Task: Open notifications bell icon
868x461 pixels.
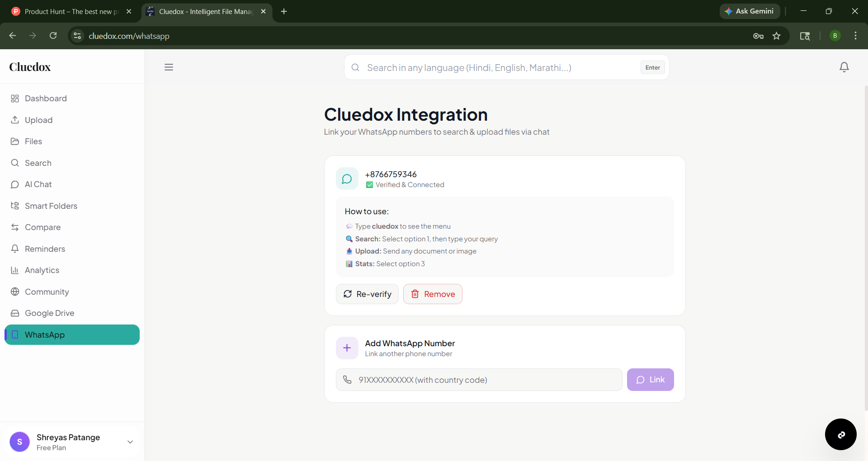Action: [844, 67]
